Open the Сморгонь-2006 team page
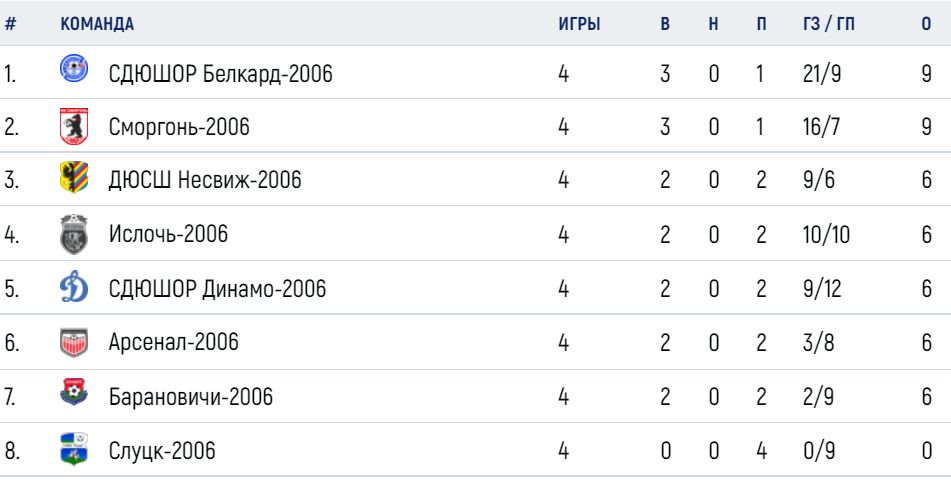The height and width of the screenshot is (484, 951). click(x=179, y=127)
